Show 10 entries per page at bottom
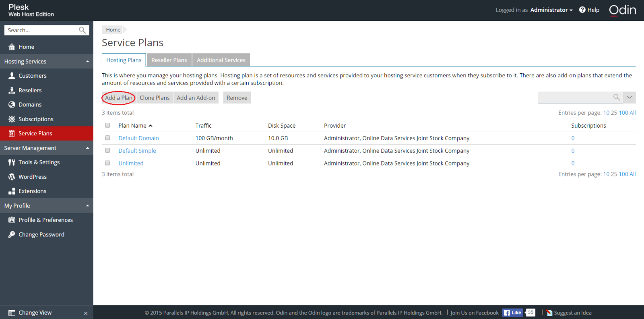This screenshot has width=644, height=319. click(x=606, y=174)
